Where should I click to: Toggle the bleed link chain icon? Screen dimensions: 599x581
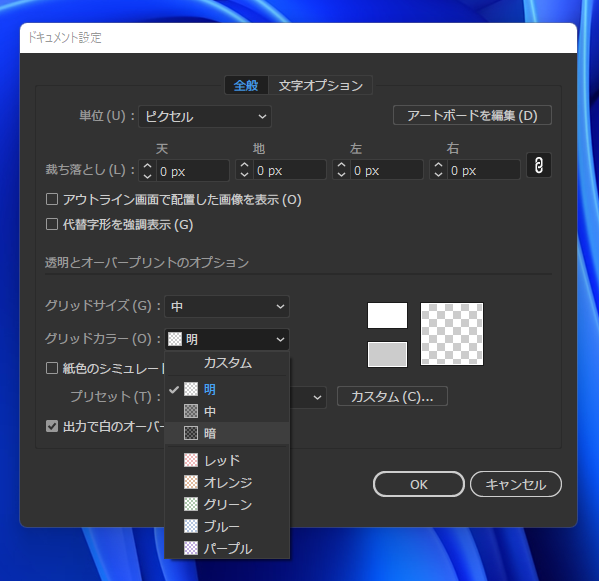tap(539, 165)
